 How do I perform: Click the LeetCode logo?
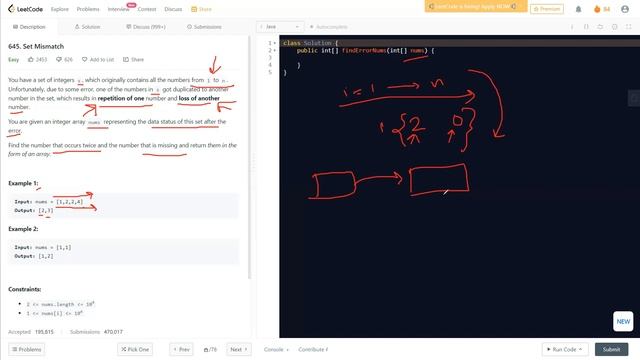[x=25, y=9]
